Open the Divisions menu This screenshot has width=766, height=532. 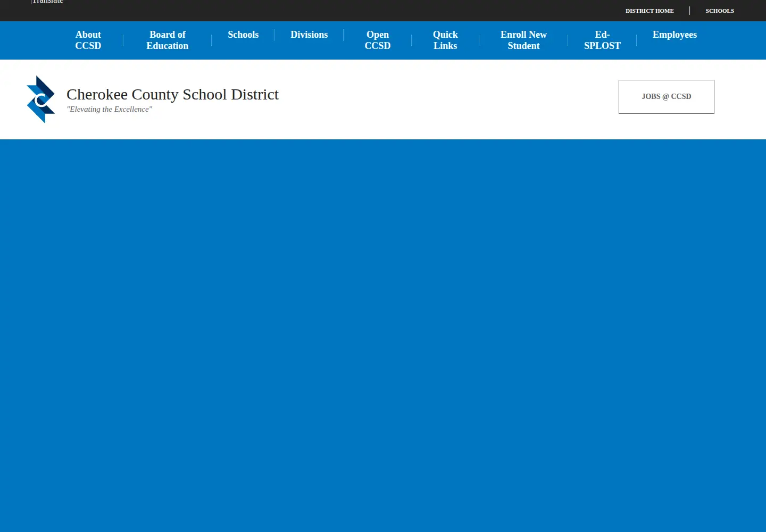309,35
